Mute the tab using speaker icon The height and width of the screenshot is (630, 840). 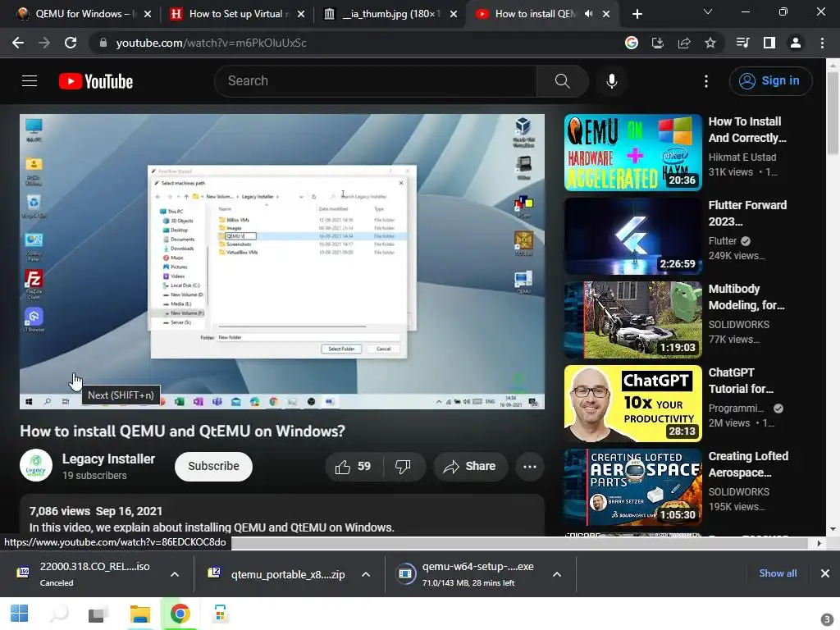[x=589, y=14]
